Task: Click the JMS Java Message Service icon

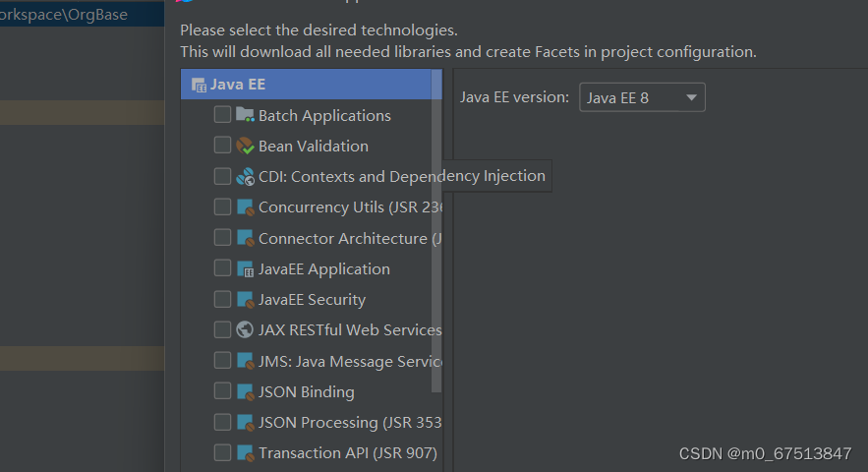Action: [x=245, y=361]
